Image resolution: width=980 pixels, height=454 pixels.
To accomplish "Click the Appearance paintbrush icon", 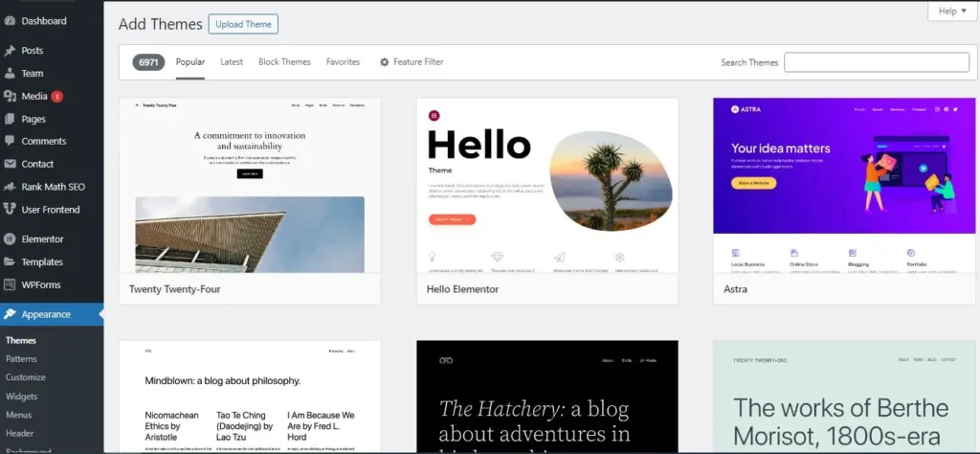I will 10,314.
